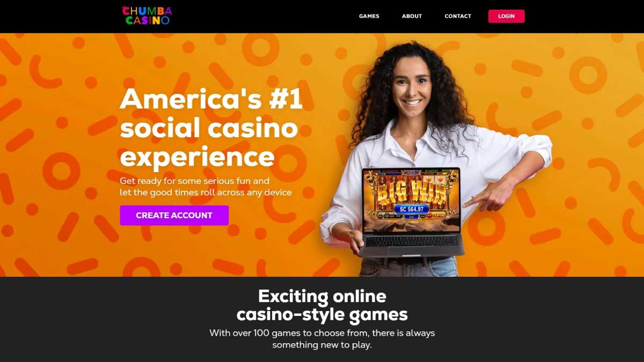Open the CONTACT page link
This screenshot has width=644, height=362.
pos(458,16)
